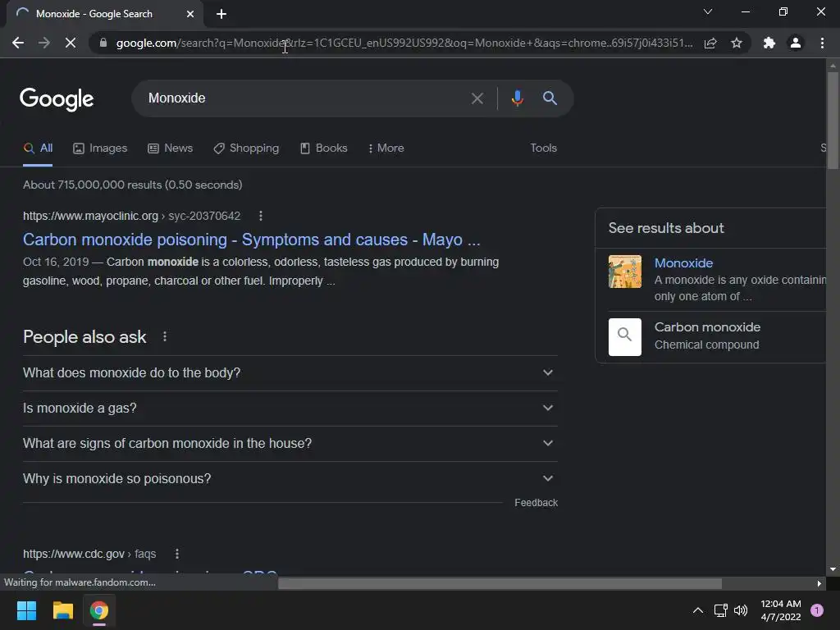840x630 pixels.
Task: Open Carbon monoxide poisoning Mayo link
Action: (x=251, y=240)
